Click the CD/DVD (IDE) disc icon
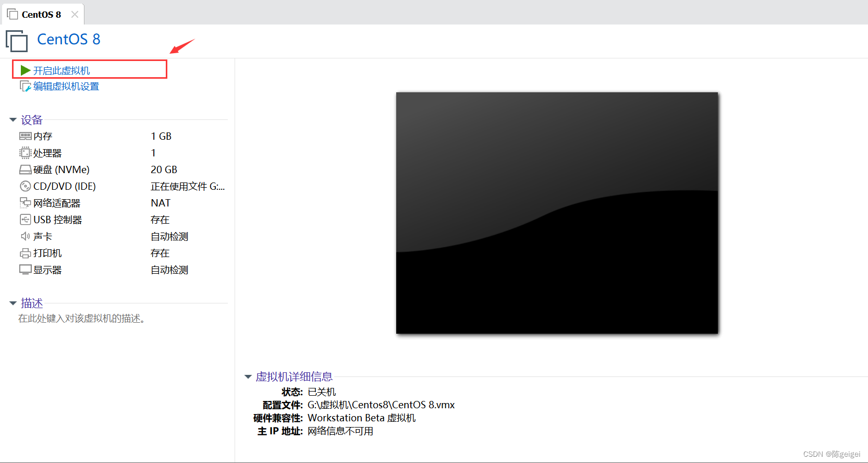Viewport: 868px width, 463px height. pyautogui.click(x=26, y=186)
